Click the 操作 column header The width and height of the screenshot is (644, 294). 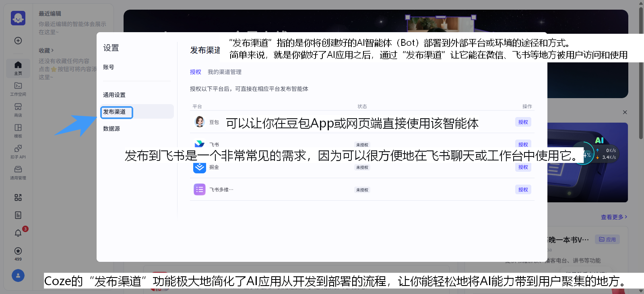pyautogui.click(x=527, y=107)
